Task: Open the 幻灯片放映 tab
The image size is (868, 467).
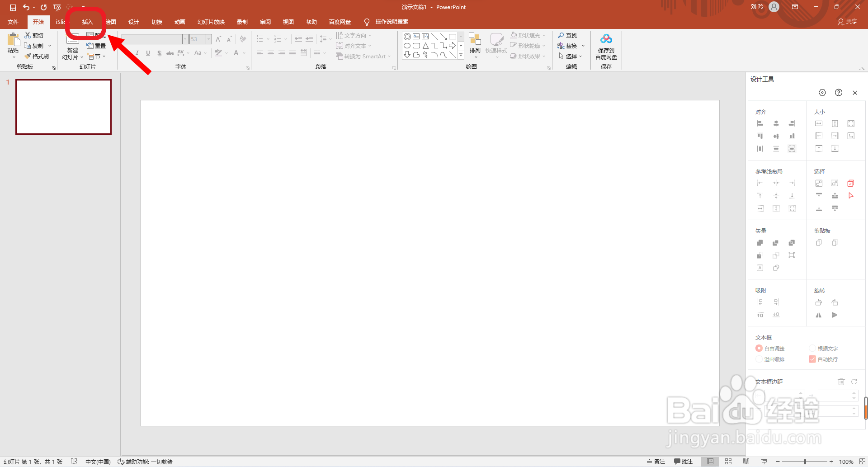Action: click(211, 22)
